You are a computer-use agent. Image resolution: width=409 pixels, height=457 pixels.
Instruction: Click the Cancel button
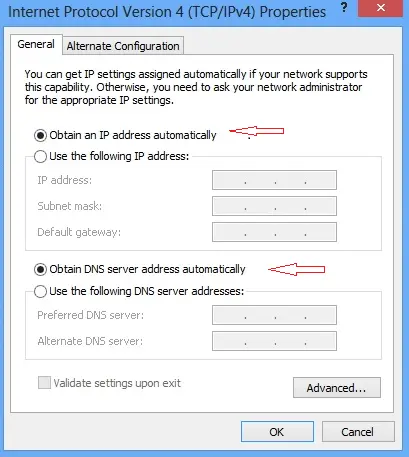pos(358,432)
